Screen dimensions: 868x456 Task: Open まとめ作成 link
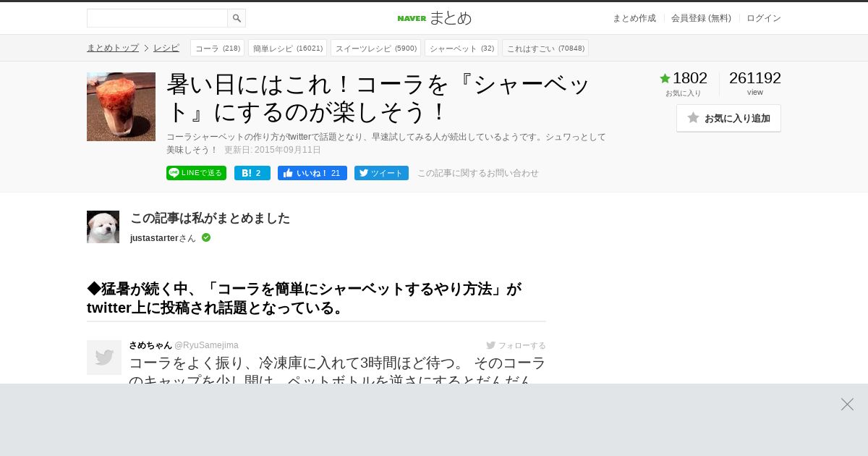pyautogui.click(x=634, y=18)
